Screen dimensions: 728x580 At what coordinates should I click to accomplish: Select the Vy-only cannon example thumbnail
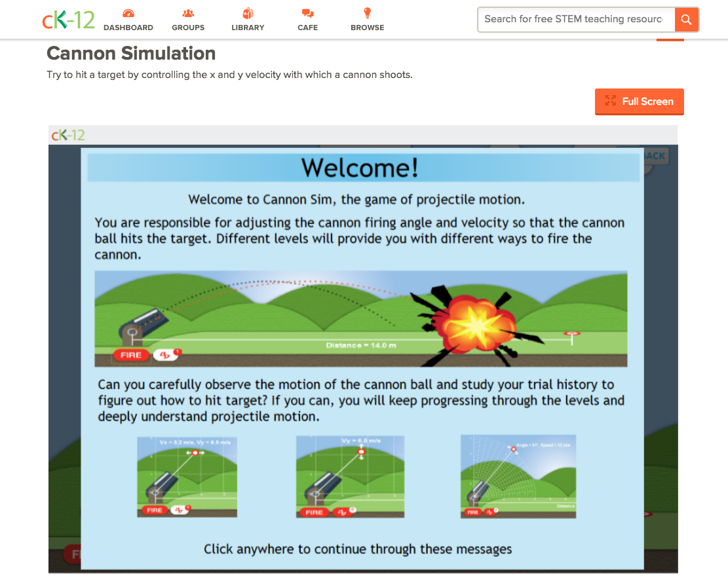tap(349, 476)
